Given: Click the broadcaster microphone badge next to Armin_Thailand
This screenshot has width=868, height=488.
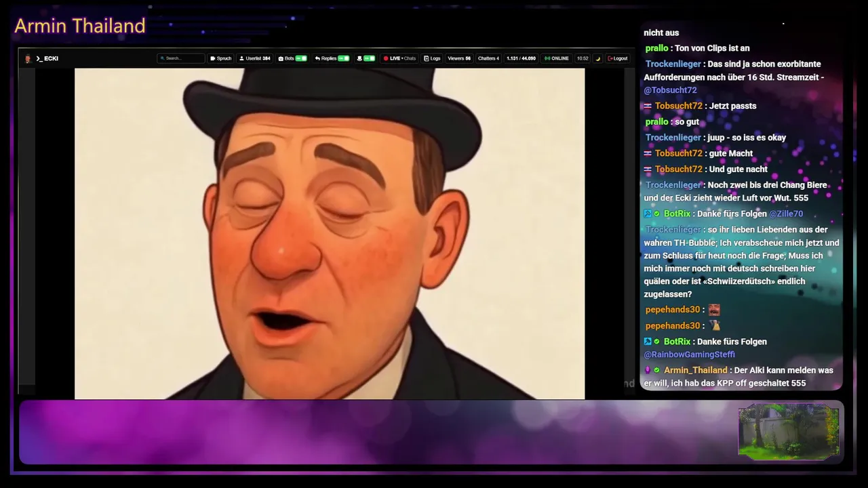Looking at the screenshot, I should coord(648,370).
